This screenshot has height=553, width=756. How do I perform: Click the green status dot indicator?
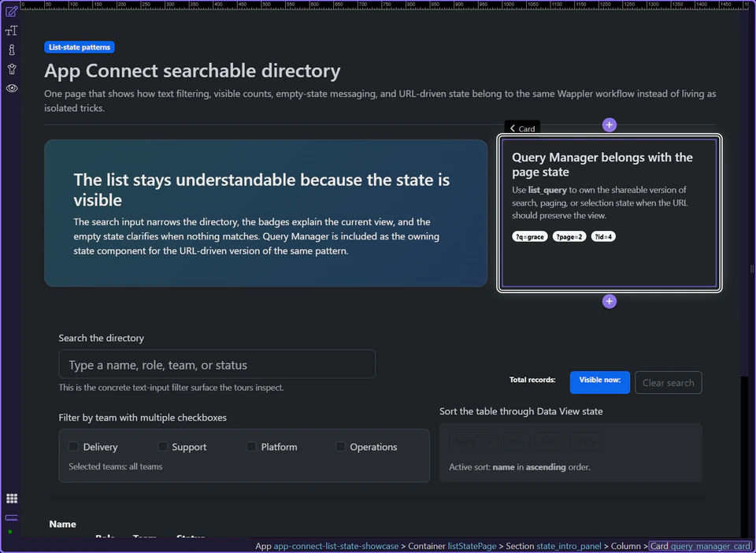coord(10,532)
